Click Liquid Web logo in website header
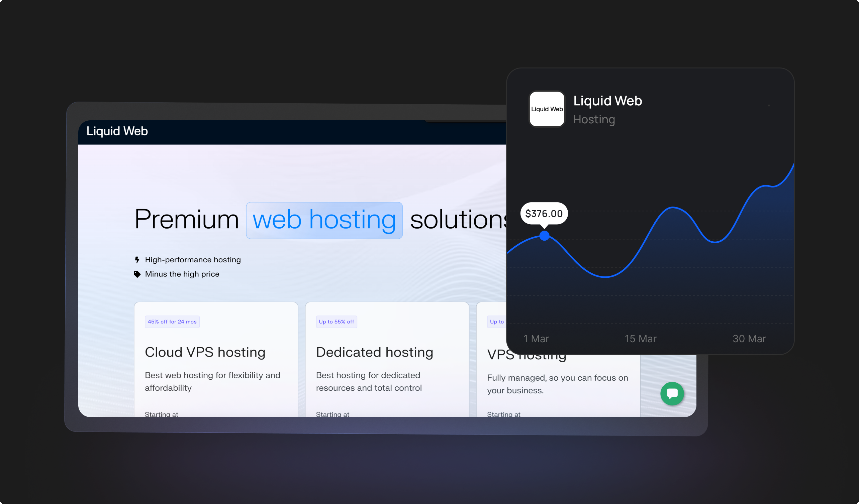Image resolution: width=859 pixels, height=504 pixels. click(x=117, y=131)
